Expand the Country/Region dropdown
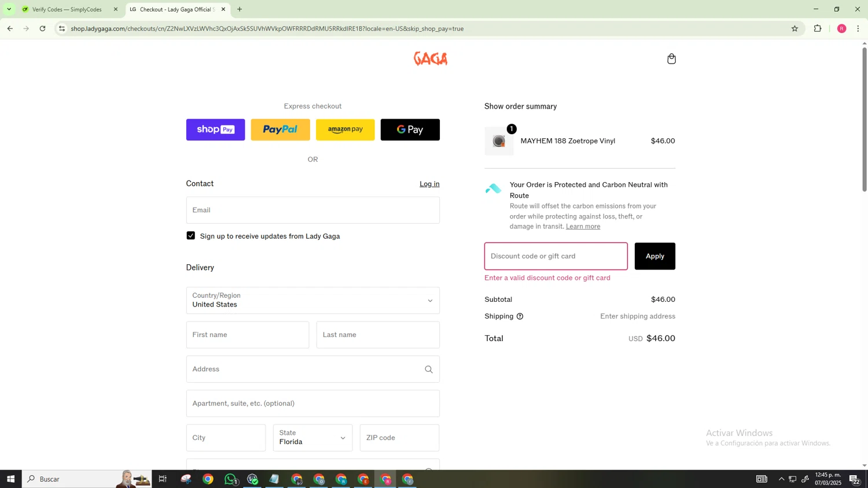The height and width of the screenshot is (488, 868). tap(312, 300)
